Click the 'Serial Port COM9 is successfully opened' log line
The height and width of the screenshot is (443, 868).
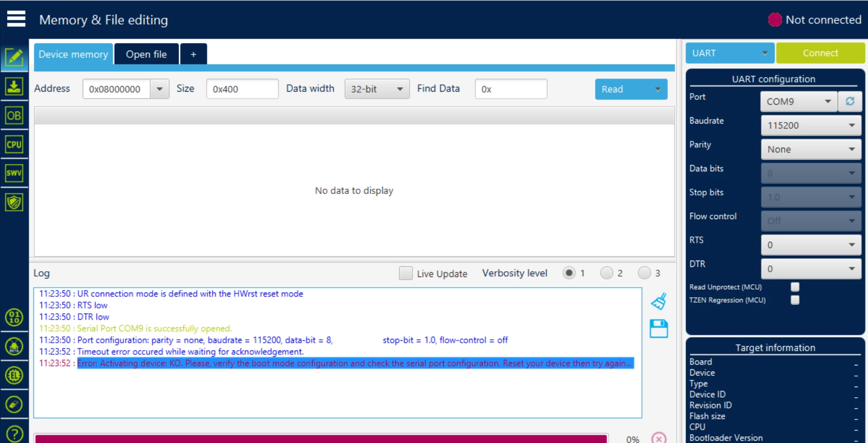pyautogui.click(x=136, y=328)
